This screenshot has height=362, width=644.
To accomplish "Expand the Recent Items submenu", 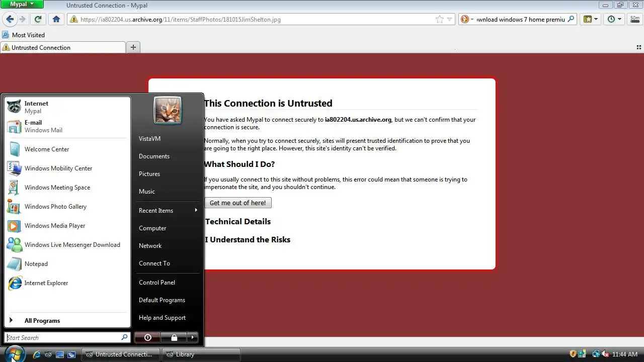I will coord(168,211).
